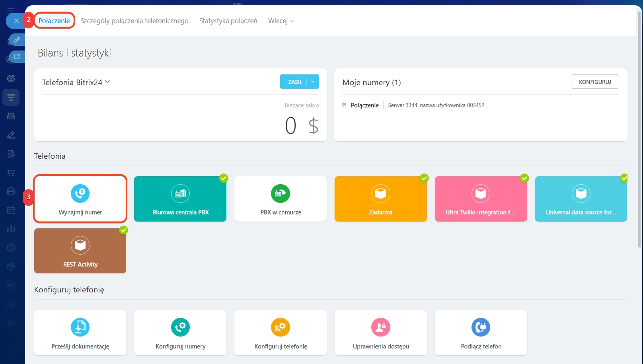The width and height of the screenshot is (643, 364).
Task: Switch to Statystyka połączeń tab
Action: (x=228, y=21)
